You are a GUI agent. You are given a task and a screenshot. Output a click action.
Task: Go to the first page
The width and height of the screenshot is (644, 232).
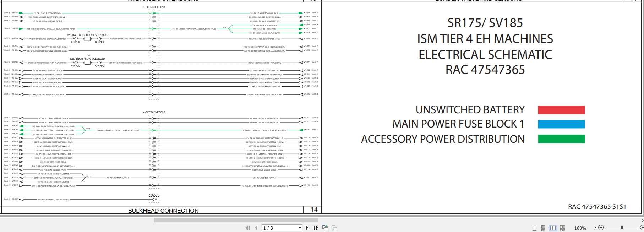pyautogui.click(x=247, y=228)
